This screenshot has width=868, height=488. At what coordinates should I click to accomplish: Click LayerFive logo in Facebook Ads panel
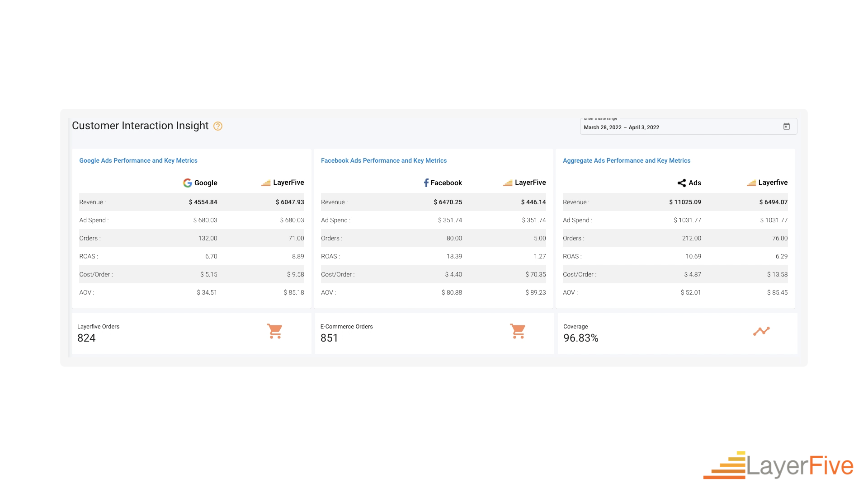(x=508, y=183)
